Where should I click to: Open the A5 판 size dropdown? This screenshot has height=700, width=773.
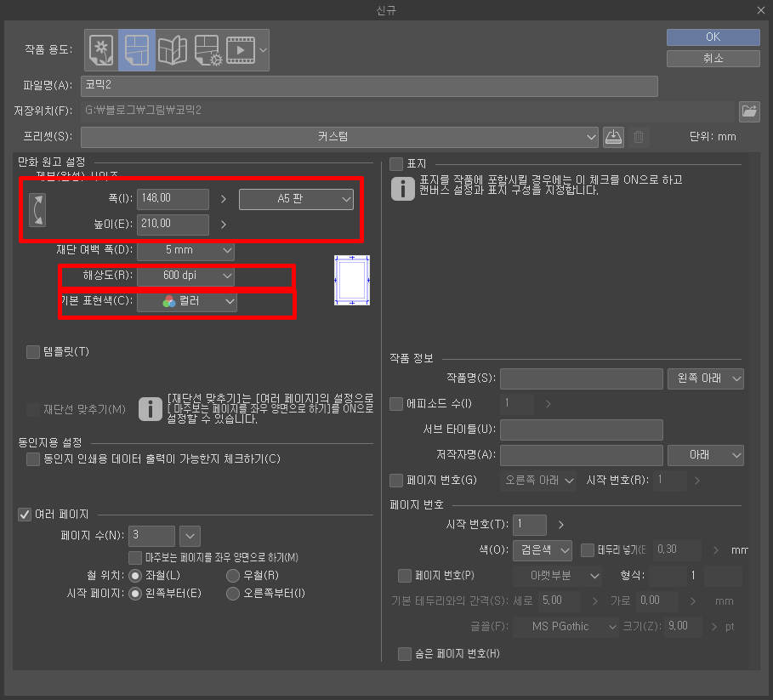point(296,199)
